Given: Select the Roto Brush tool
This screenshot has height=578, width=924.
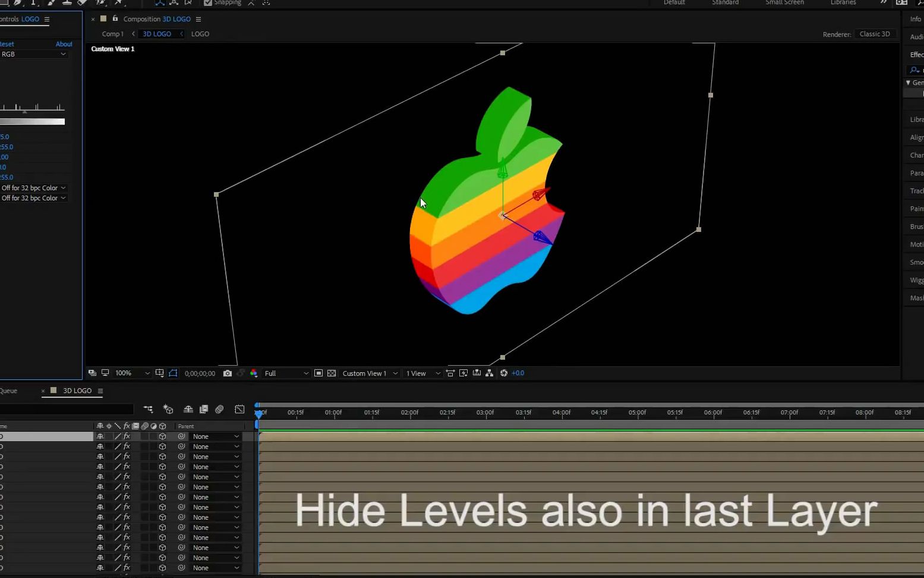Looking at the screenshot, I should [101, 3].
